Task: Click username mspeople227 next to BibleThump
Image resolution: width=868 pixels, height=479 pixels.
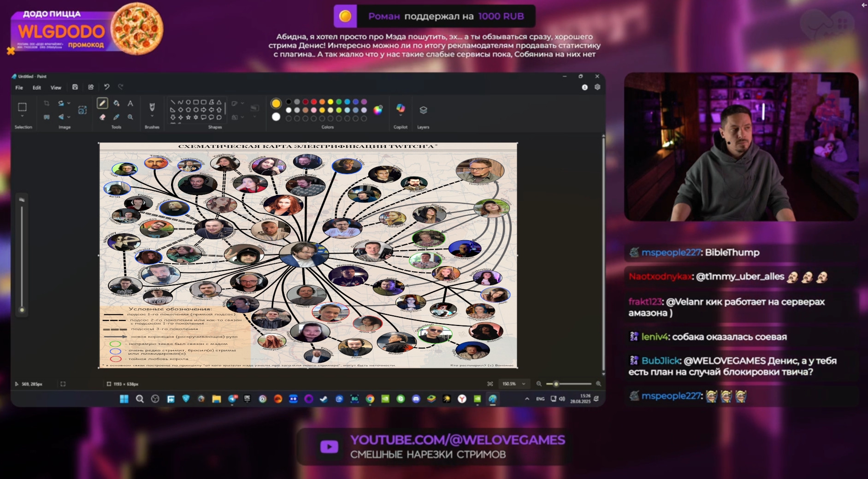Action: [x=671, y=252]
